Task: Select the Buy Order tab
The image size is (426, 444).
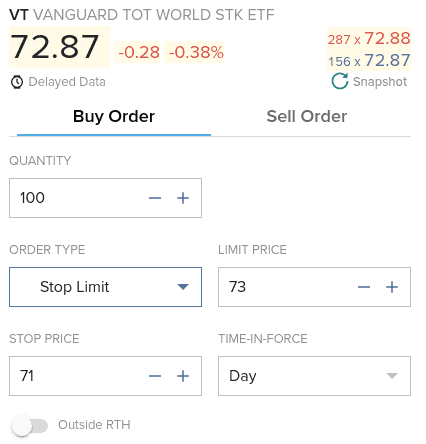Action: (x=114, y=117)
